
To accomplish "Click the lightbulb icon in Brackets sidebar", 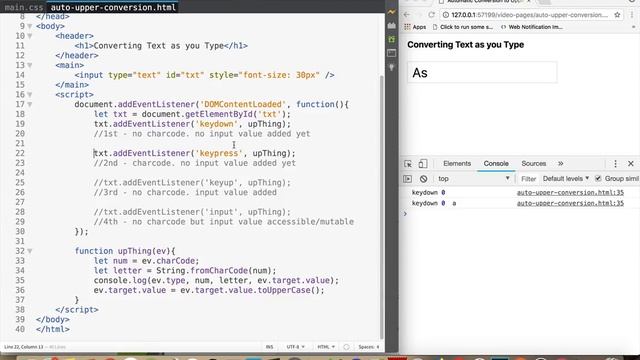I will point(392,67).
